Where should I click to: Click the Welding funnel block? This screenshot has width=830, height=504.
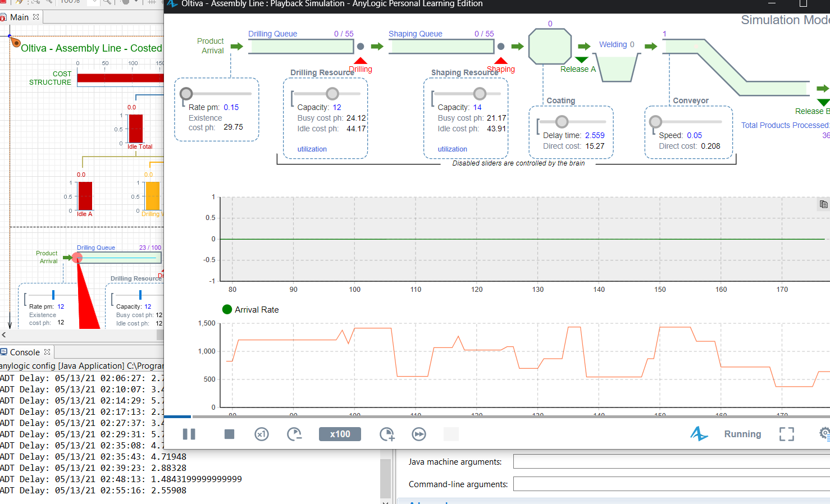617,68
